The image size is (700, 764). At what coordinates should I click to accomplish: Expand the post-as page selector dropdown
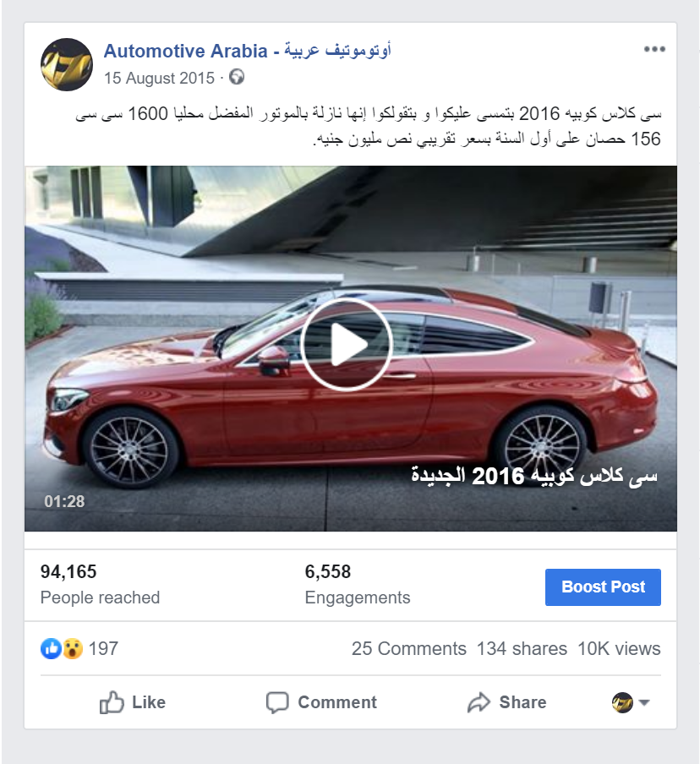[631, 702]
